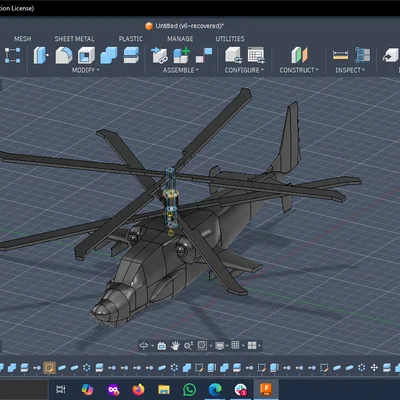Expand the Zoom Window dropdown arrow
This screenshot has width=400, height=400.
click(x=211, y=346)
